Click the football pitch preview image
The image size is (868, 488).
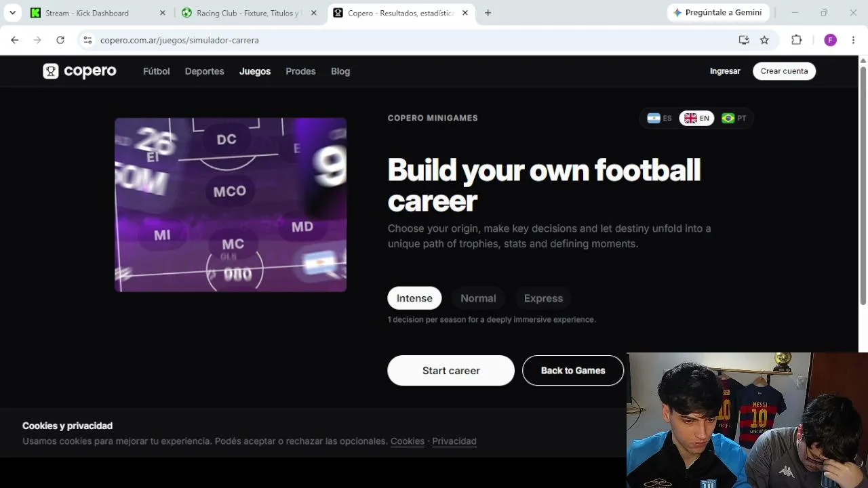point(231,205)
